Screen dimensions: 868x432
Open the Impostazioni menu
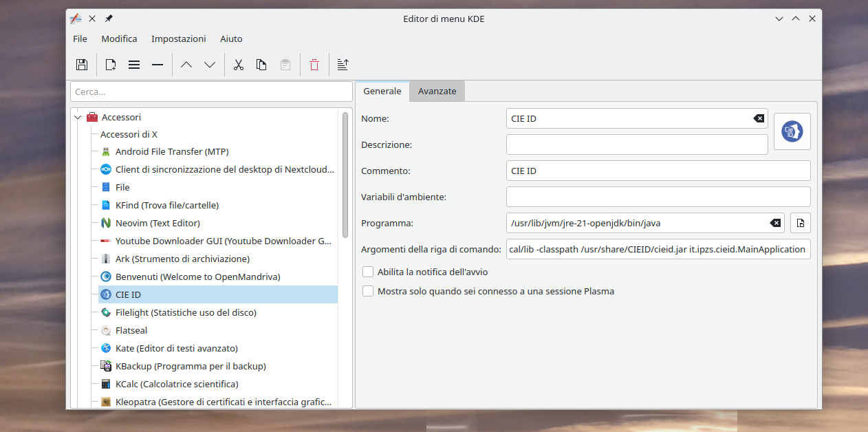179,39
